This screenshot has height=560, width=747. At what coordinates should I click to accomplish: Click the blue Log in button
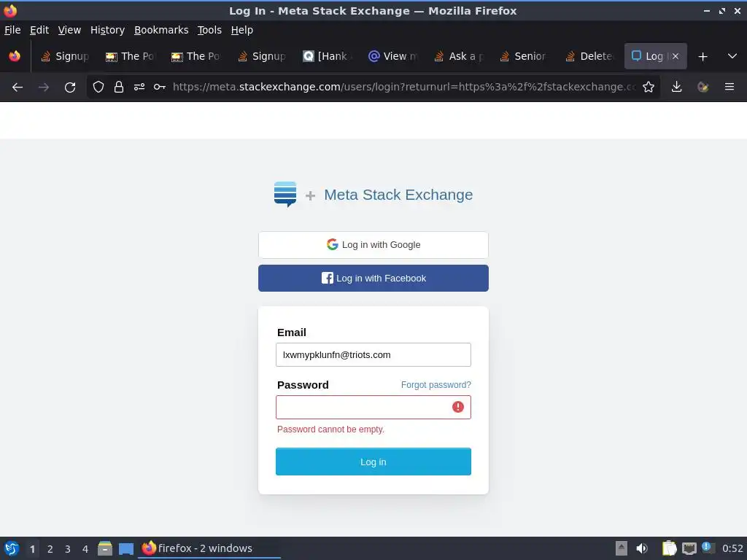click(x=373, y=462)
